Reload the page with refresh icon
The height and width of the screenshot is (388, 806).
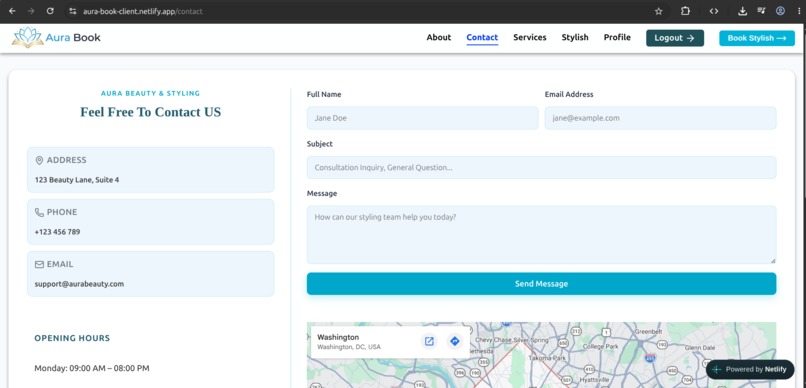coord(50,11)
